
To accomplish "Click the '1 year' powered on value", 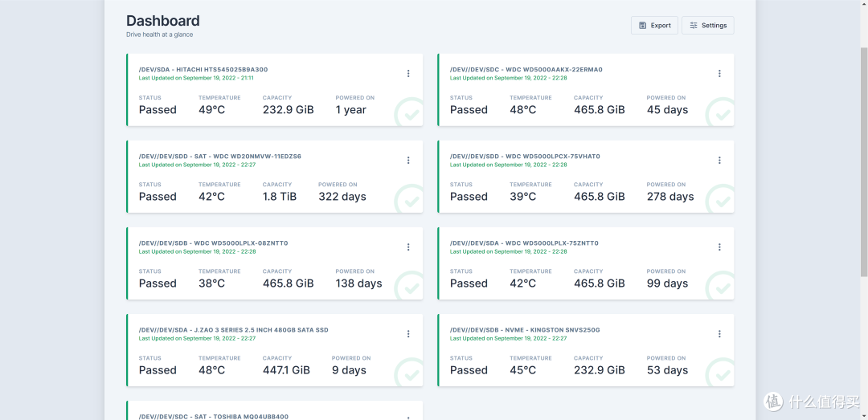I will (x=351, y=109).
